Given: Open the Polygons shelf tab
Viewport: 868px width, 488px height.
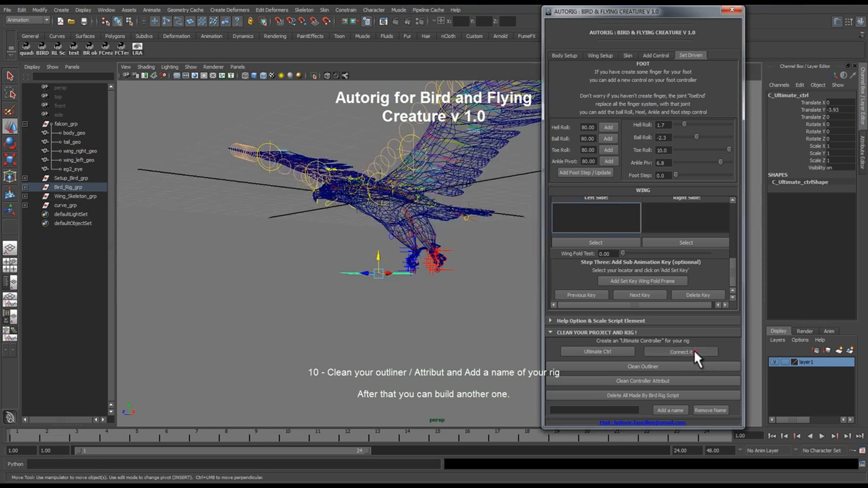Looking at the screenshot, I should coord(115,36).
